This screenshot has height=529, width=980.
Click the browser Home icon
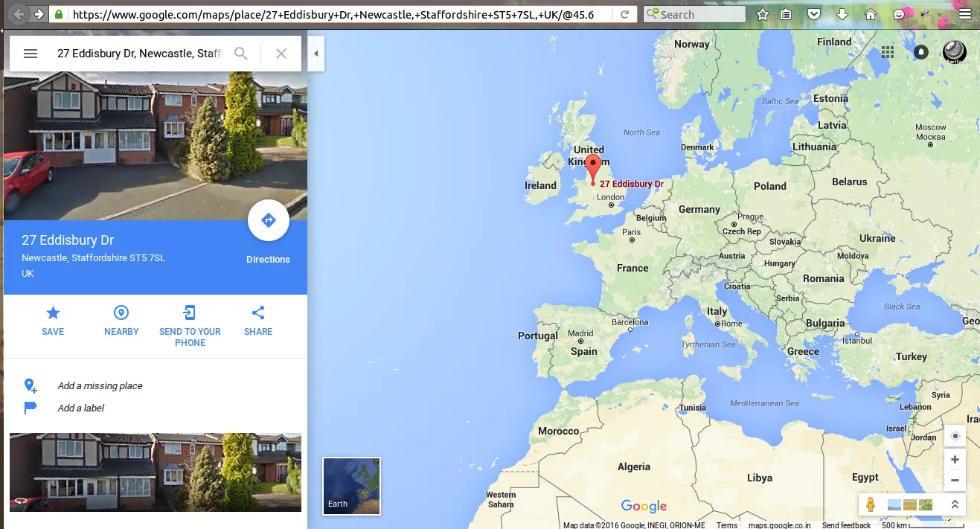click(x=871, y=14)
